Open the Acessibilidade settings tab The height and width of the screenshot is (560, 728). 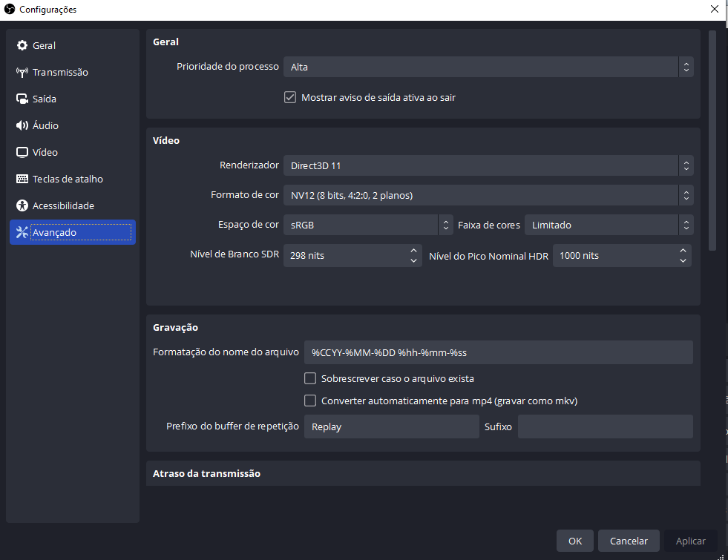click(x=73, y=205)
